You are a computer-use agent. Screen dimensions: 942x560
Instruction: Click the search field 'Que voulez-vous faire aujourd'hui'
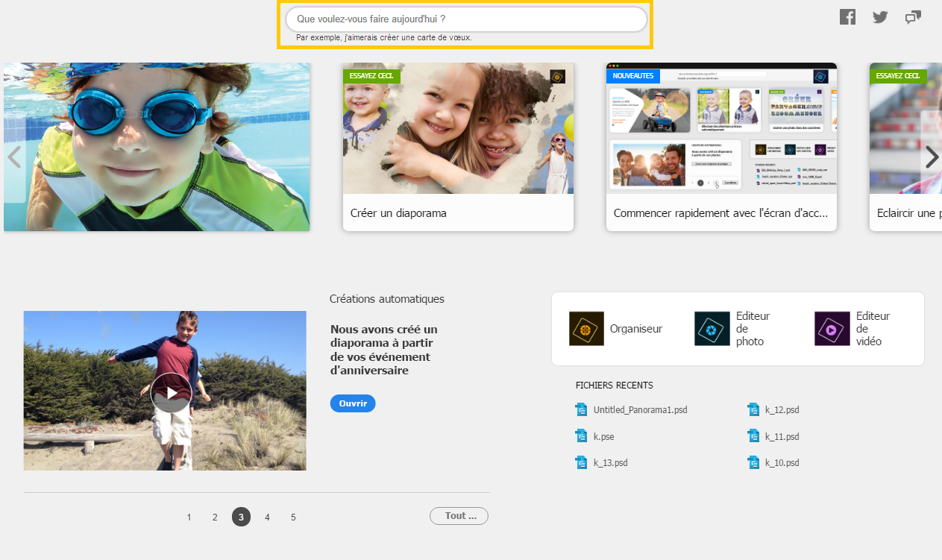coord(466,19)
